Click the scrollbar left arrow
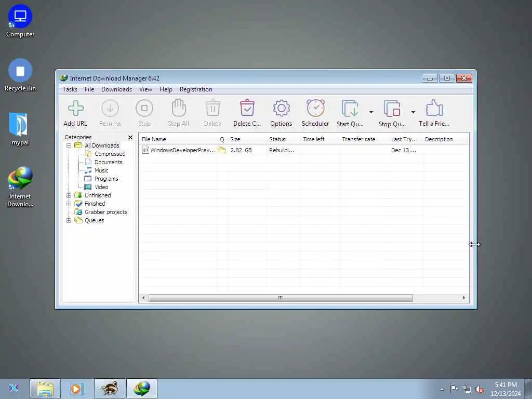 pyautogui.click(x=143, y=298)
